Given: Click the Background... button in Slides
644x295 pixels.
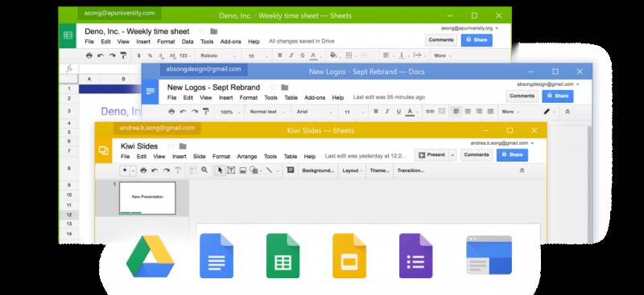Looking at the screenshot, I should pos(318,170).
